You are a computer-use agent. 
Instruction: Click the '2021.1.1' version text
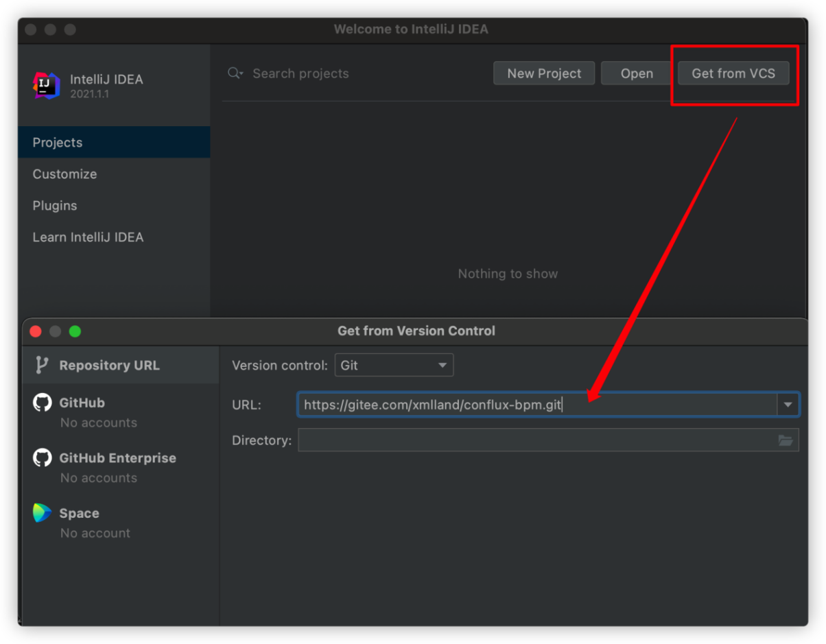[x=89, y=94]
